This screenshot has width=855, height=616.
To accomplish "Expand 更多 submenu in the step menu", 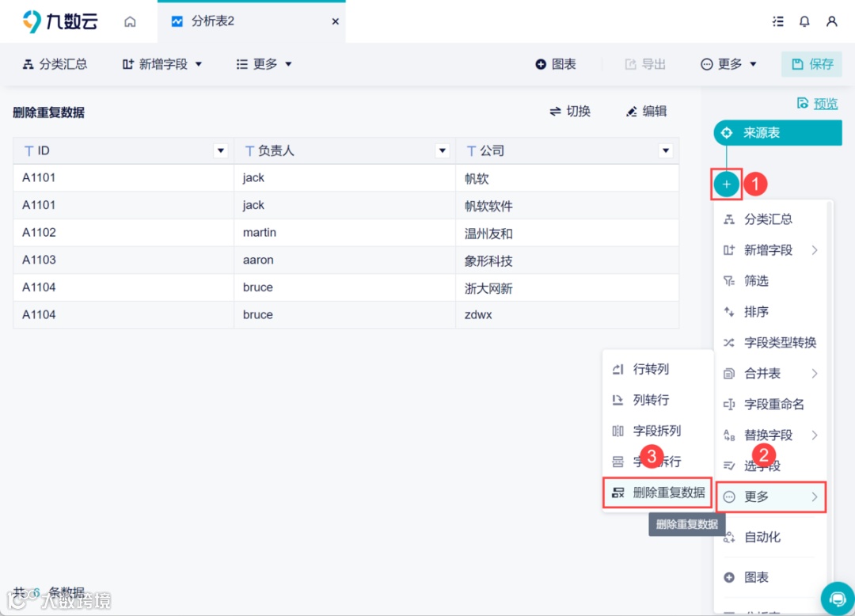I will (771, 496).
